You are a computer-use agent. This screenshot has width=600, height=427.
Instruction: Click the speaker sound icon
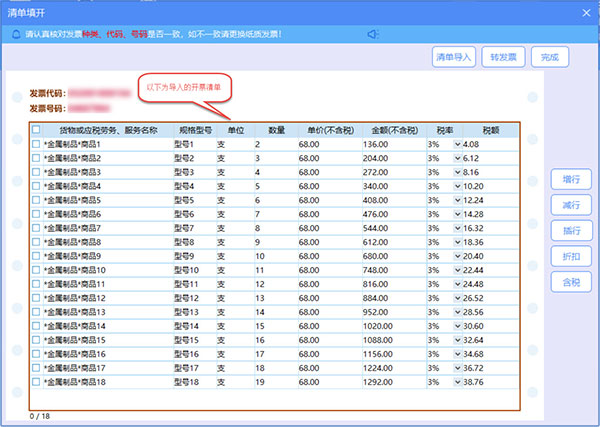coord(372,35)
